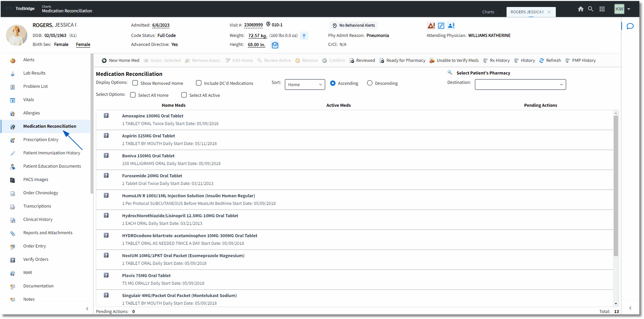
Task: Select the Descending radio button
Action: click(370, 83)
